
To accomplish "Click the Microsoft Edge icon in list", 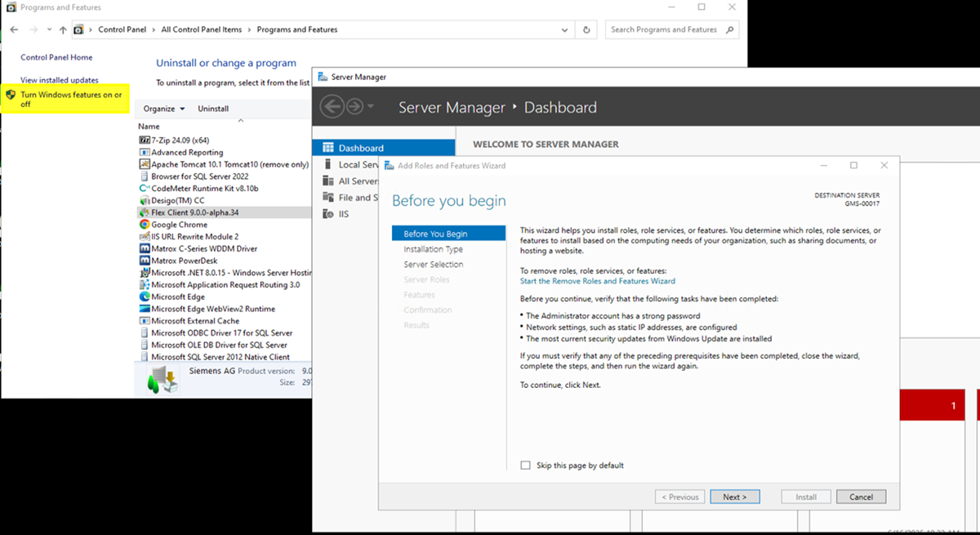I will click(145, 297).
